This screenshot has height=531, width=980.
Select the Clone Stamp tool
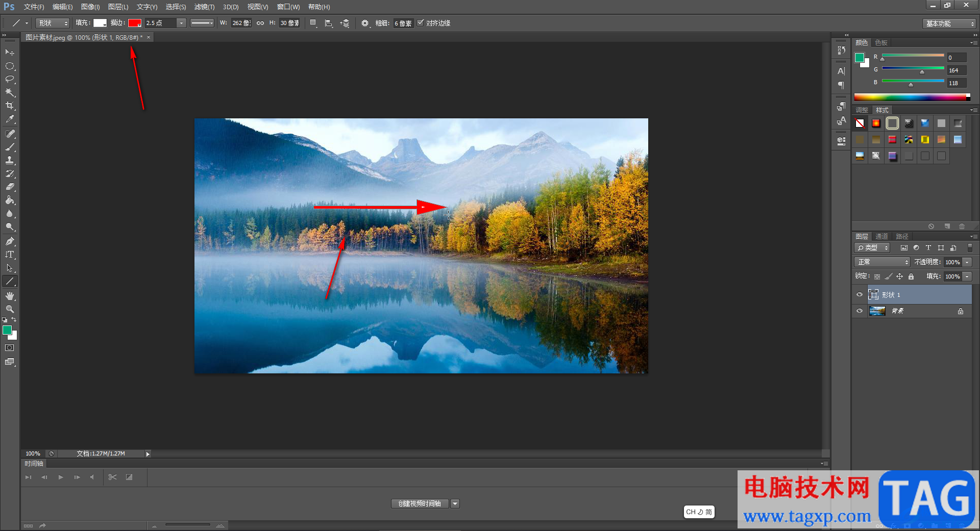(10, 160)
